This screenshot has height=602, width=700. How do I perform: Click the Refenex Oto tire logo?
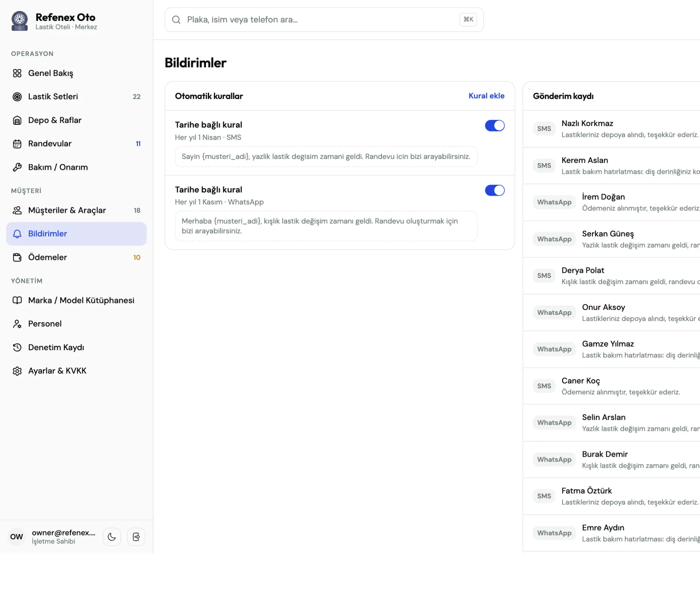click(19, 21)
